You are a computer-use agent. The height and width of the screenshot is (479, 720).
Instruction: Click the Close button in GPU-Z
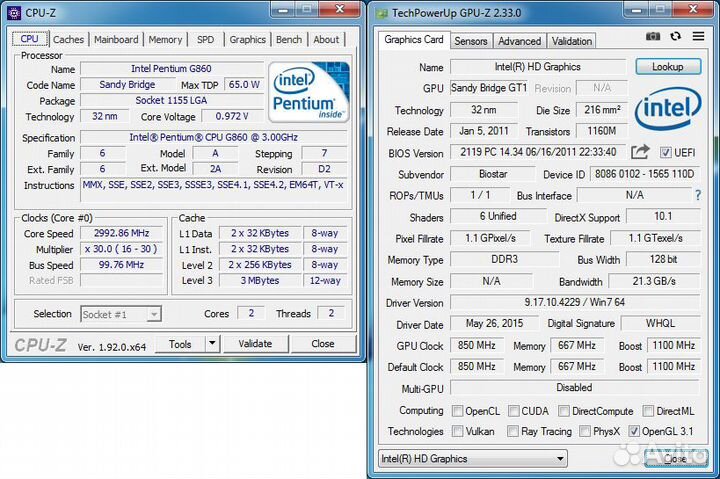pyautogui.click(x=675, y=458)
